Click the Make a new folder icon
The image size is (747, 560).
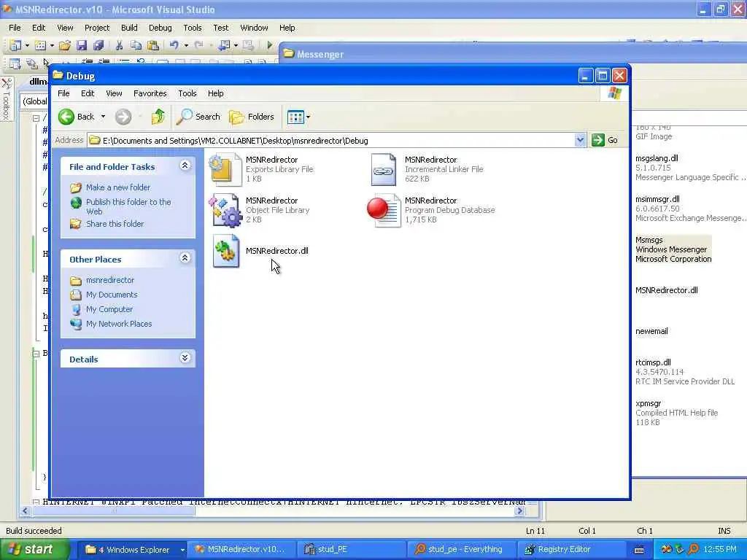click(x=76, y=187)
